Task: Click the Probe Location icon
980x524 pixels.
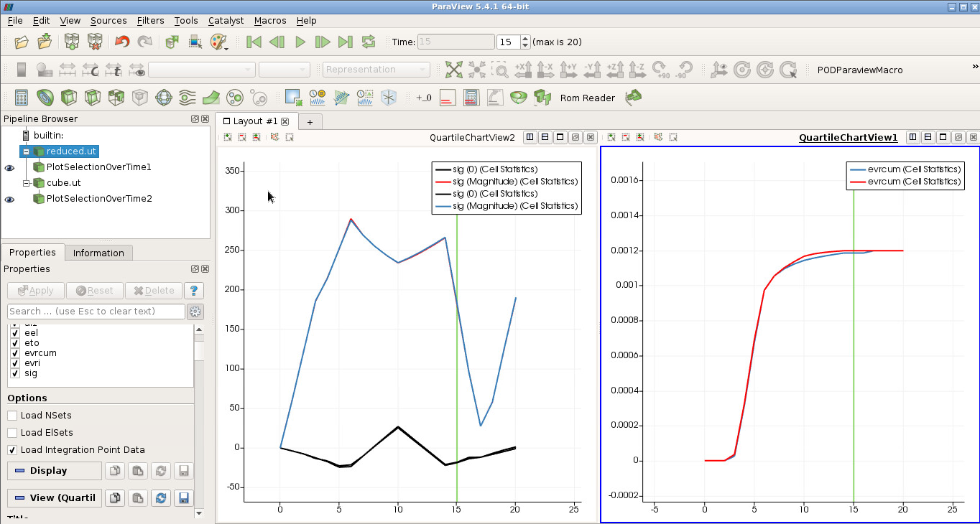Action: coord(389,97)
